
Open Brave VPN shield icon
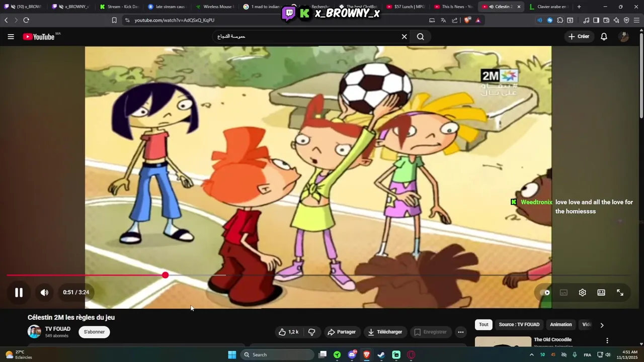tap(626, 20)
